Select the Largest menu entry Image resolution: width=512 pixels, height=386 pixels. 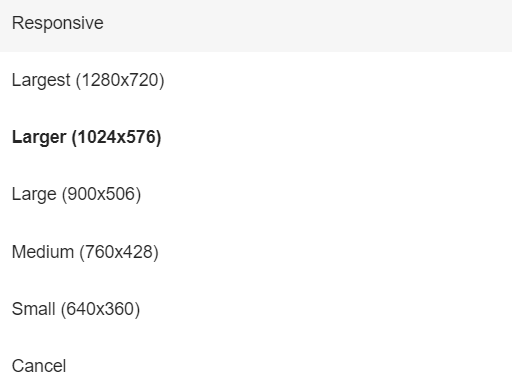(x=256, y=80)
